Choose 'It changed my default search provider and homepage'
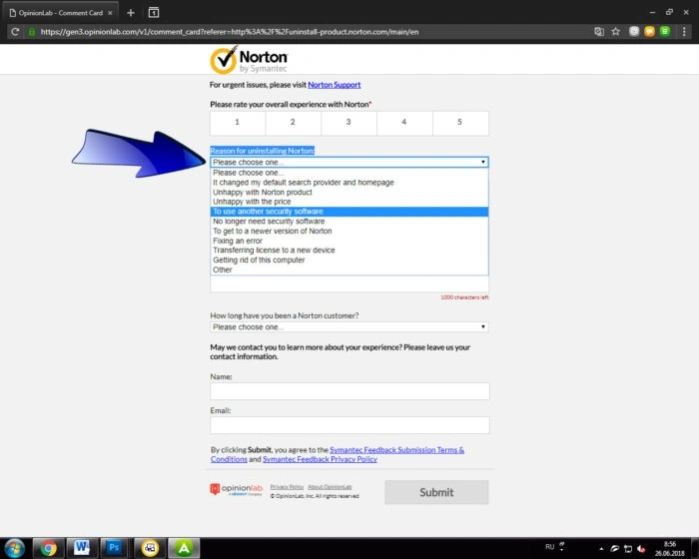The height and width of the screenshot is (559, 699). tap(349, 183)
